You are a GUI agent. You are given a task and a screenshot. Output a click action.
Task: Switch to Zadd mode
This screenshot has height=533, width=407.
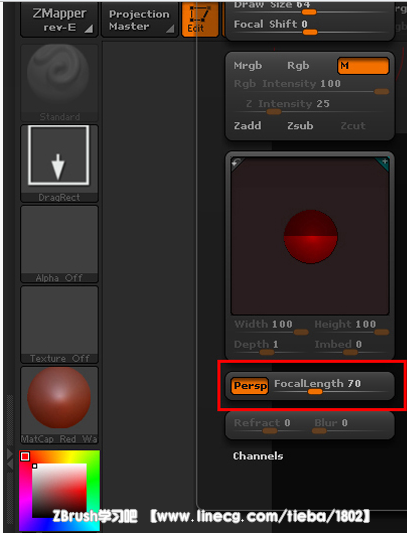tap(248, 126)
